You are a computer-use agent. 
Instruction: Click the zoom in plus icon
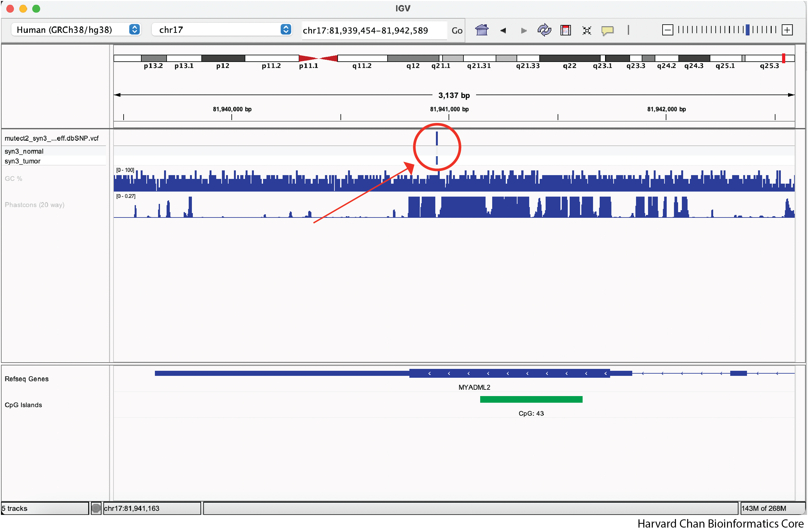click(x=787, y=30)
